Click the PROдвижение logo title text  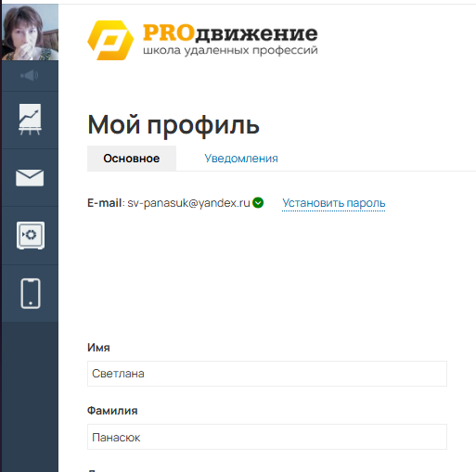230,32
